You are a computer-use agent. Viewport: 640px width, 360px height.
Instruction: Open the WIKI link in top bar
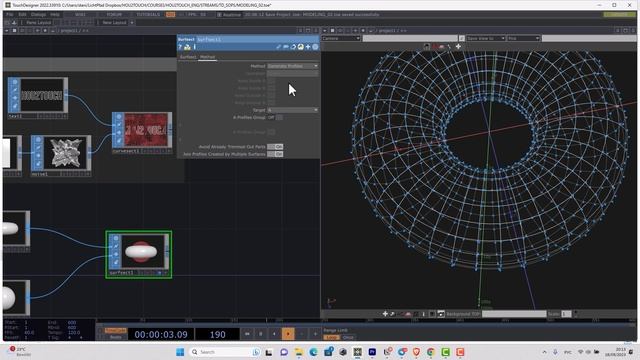click(80, 14)
